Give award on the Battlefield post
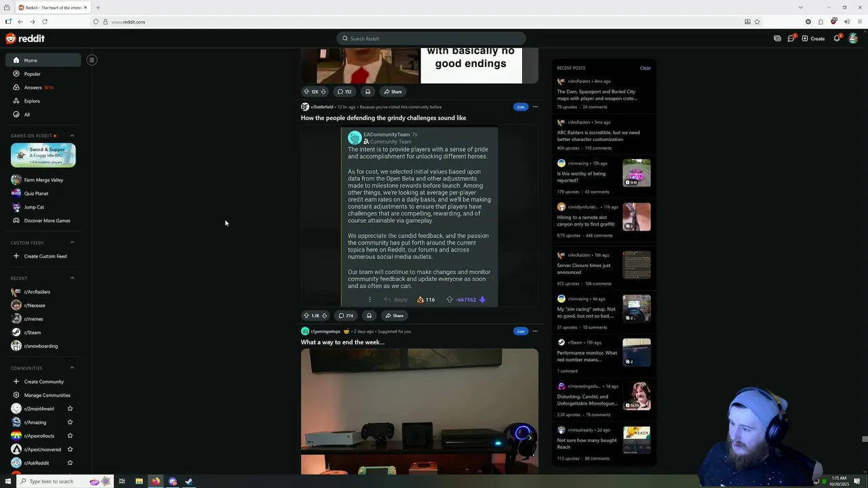The width and height of the screenshot is (868, 488). pyautogui.click(x=369, y=315)
